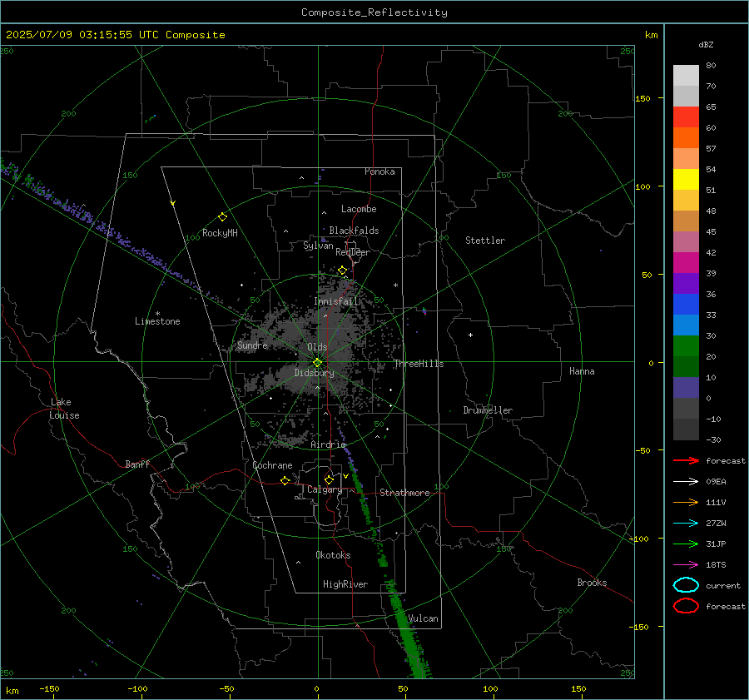
Task: Select the purple 36–39 dBZ swatch
Action: click(x=686, y=284)
